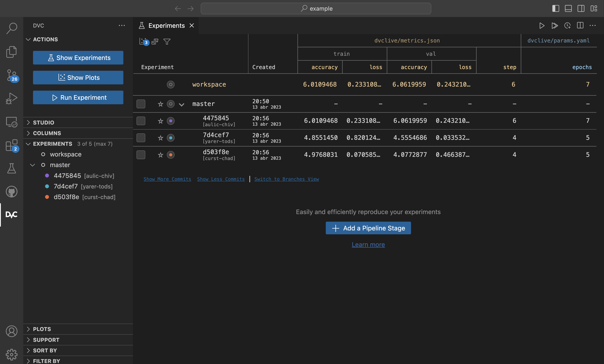Open DVC panel more actions menu
Viewport: 604px width, 364px height.
122,25
